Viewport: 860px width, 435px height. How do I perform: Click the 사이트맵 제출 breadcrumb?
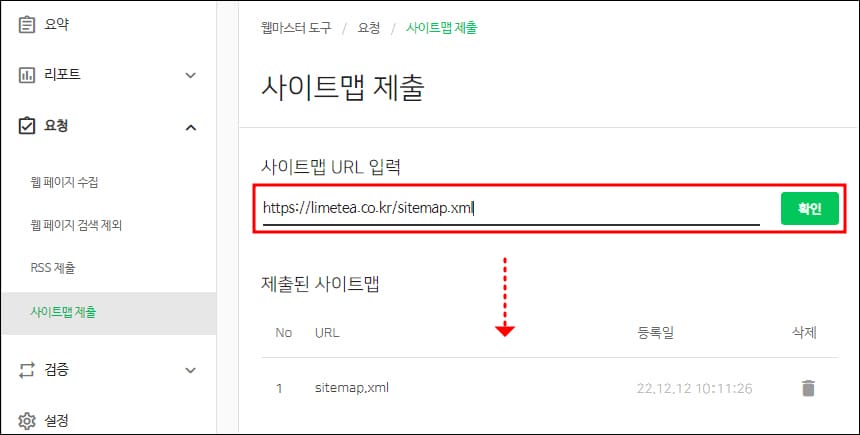coord(442,28)
